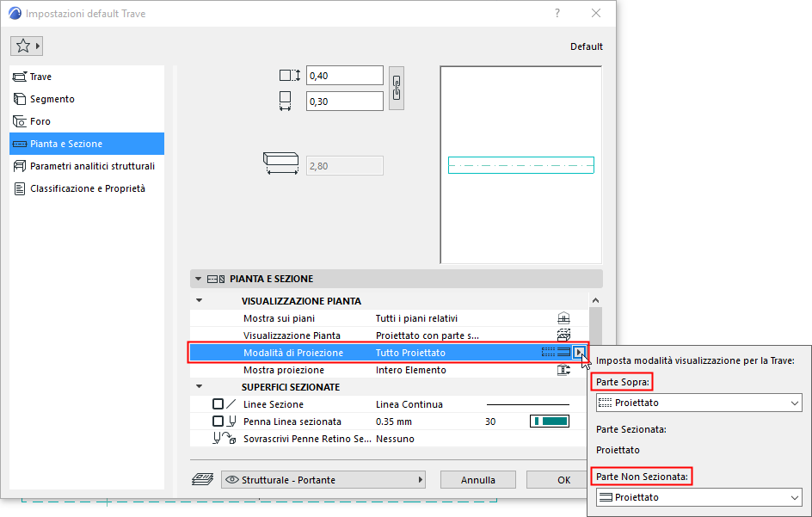
Task: Click the Pianta e Sezione panel header icon
Action: click(215, 279)
